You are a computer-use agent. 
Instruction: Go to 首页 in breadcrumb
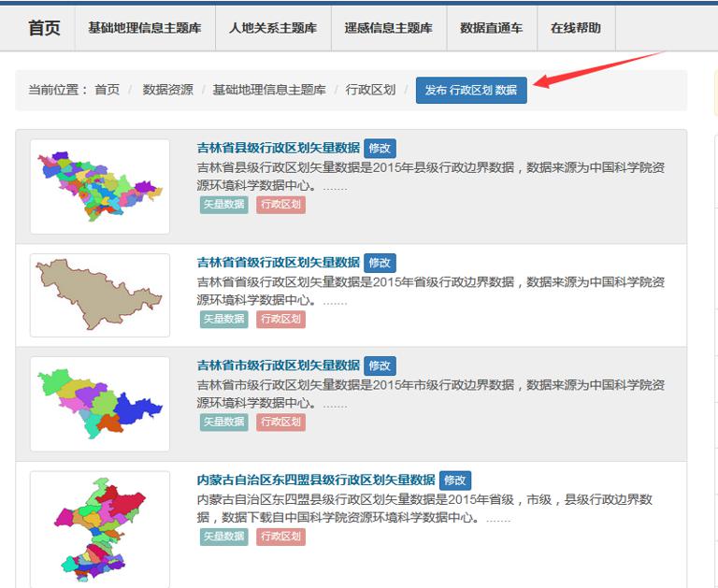pyautogui.click(x=107, y=90)
